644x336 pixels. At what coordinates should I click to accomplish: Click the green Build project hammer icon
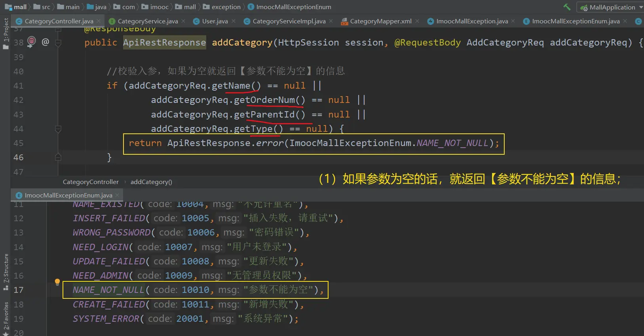click(x=567, y=7)
